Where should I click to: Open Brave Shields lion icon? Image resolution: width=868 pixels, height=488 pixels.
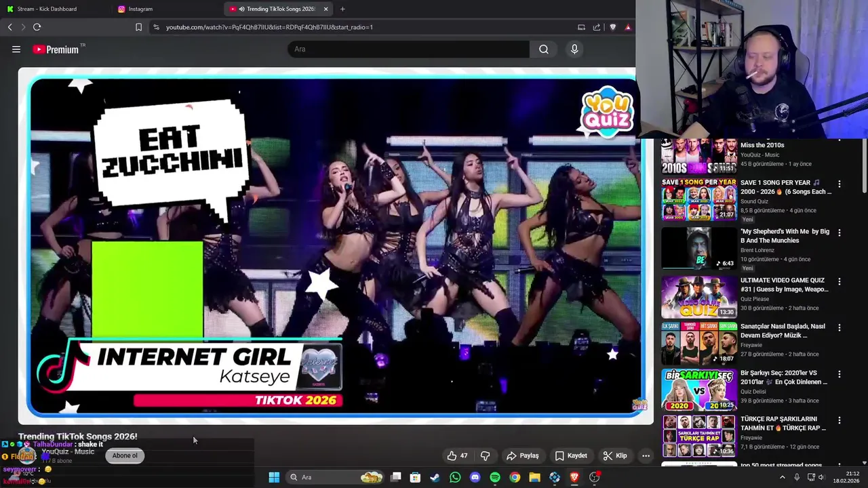[613, 27]
